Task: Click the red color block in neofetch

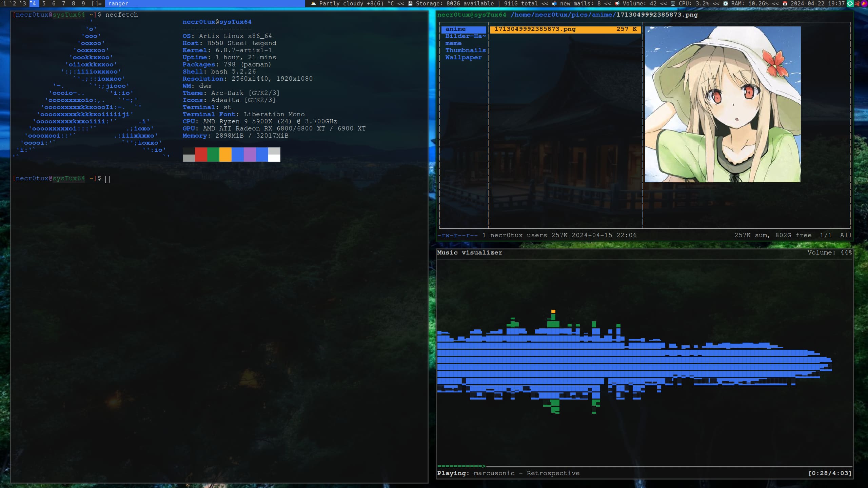Action: [201, 155]
